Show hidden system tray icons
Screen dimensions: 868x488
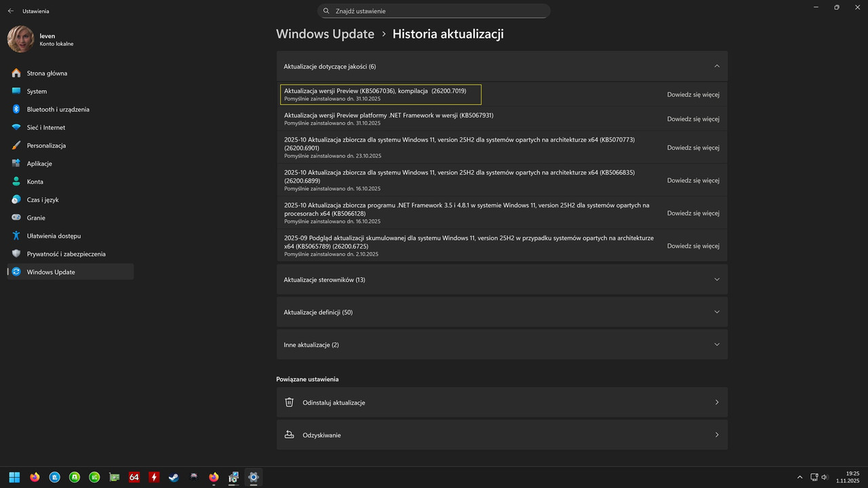point(800,477)
